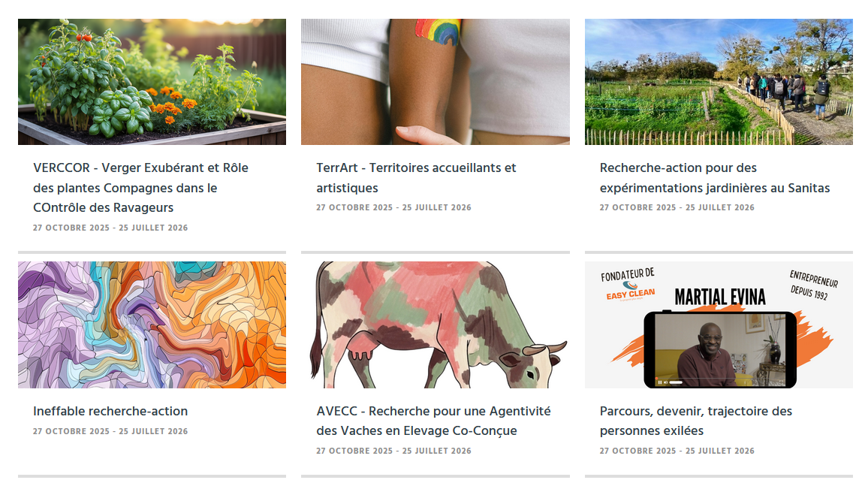Open the painted cow illustration

[x=435, y=325]
